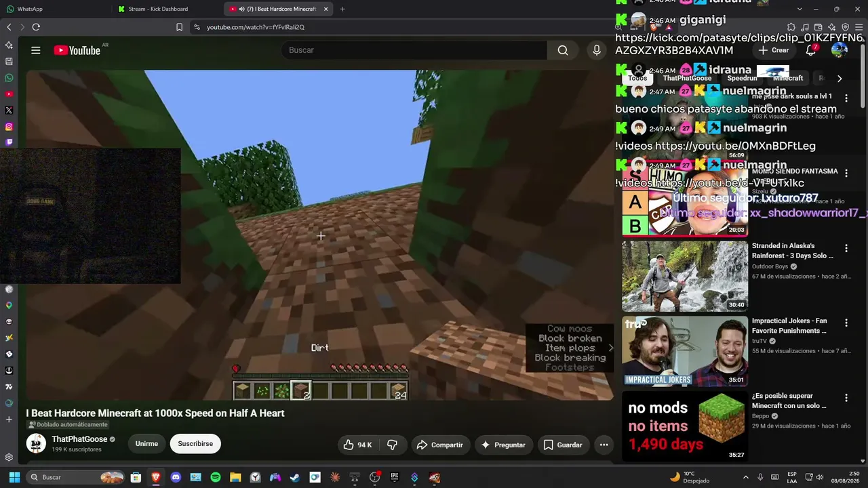Screen dimensions: 868x488
Task: Go to the YouTube home logo
Action: coord(77,50)
